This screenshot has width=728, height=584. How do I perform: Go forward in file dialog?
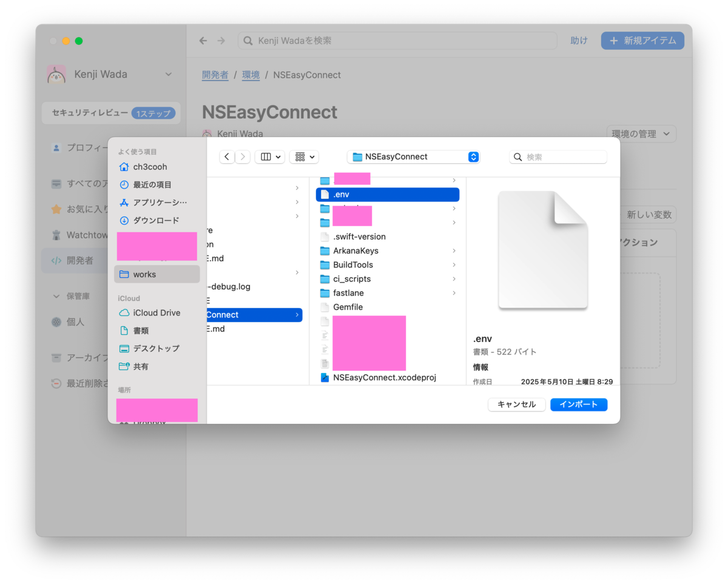[x=243, y=156]
